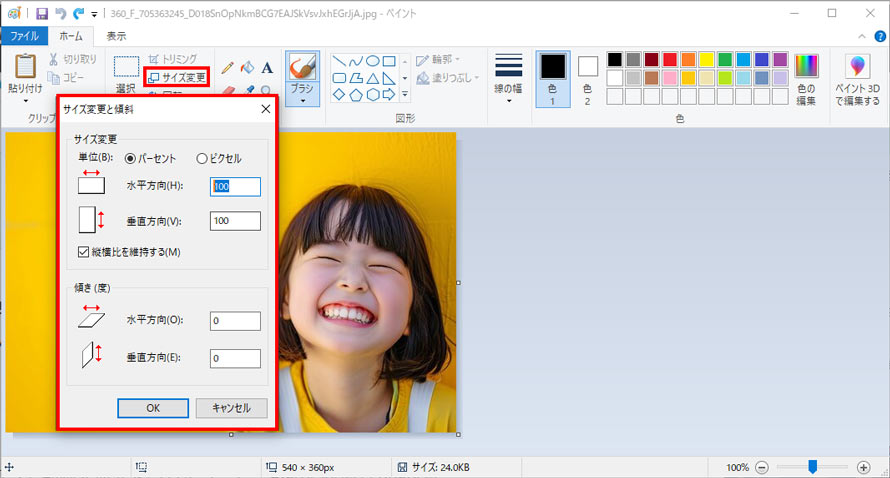Image resolution: width=890 pixels, height=478 pixels.
Task: Open the Brushes (ブラシ) dropdown arrow
Action: [x=303, y=101]
